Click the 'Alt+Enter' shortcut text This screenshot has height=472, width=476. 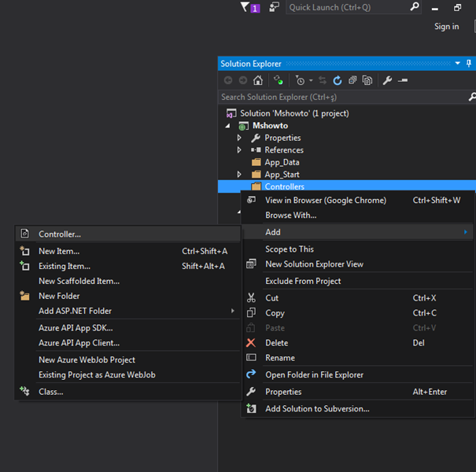(x=430, y=392)
